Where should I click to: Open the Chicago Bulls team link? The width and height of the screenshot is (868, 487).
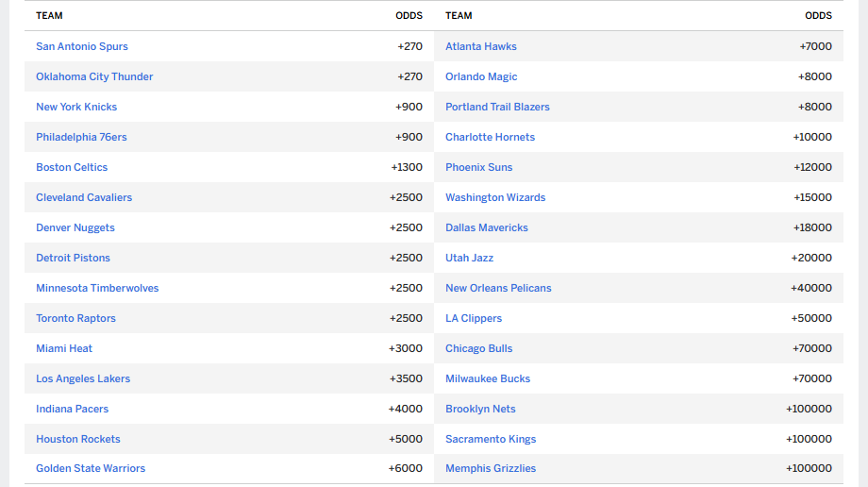click(479, 348)
